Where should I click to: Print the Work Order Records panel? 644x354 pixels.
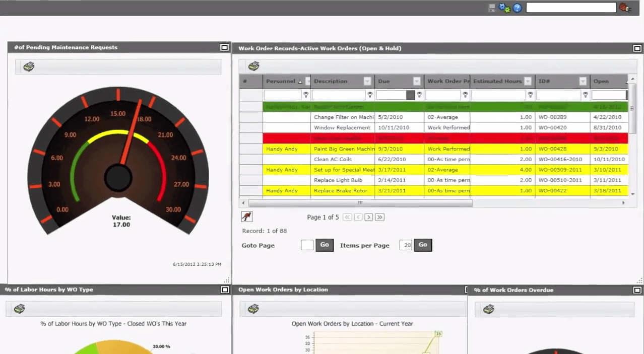(x=253, y=66)
